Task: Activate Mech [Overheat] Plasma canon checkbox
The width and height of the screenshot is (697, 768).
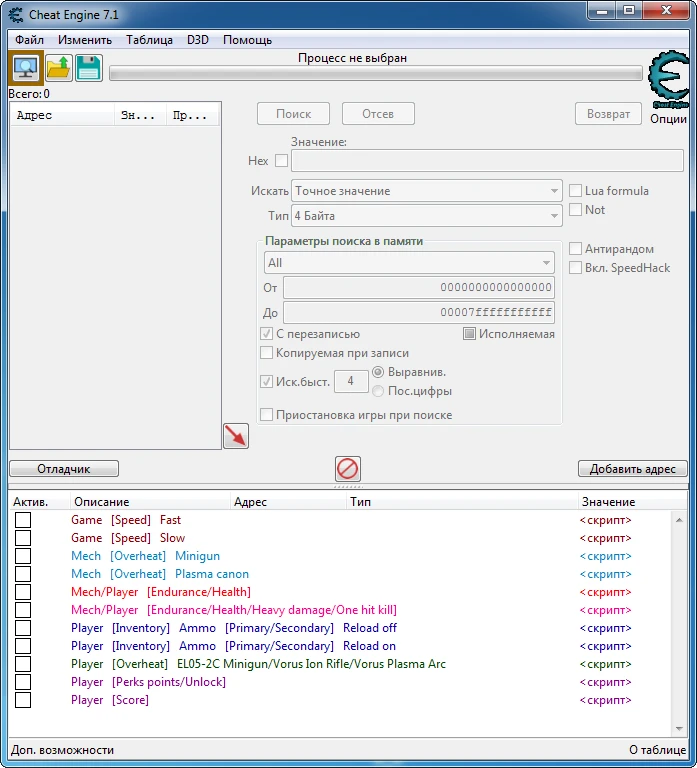Action: (23, 574)
